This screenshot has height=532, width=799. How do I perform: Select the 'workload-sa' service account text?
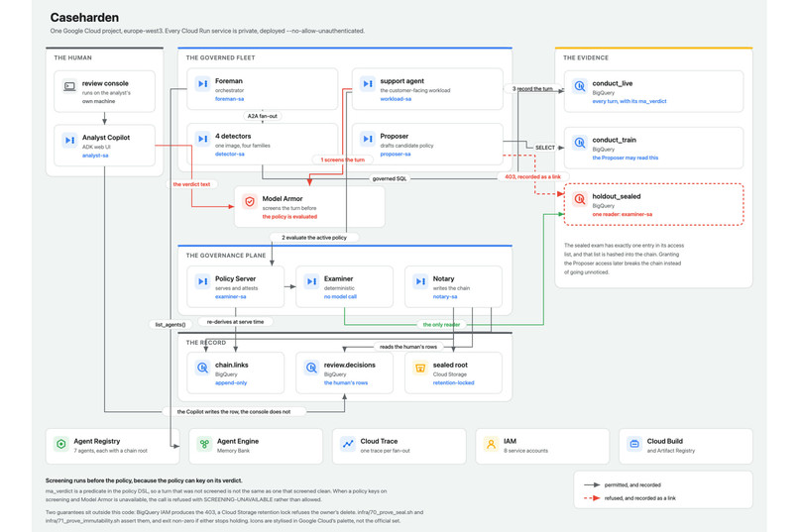pyautogui.click(x=396, y=99)
